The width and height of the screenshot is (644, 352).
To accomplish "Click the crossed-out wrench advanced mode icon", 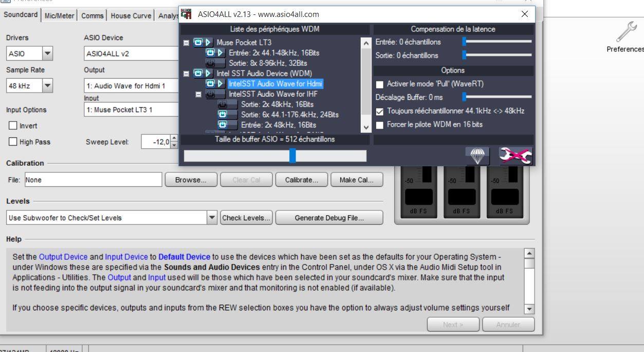I will (516, 156).
